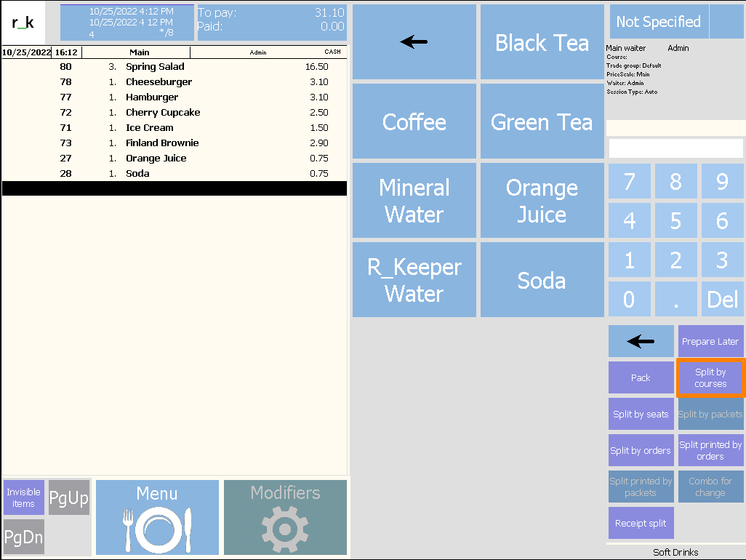Tap numpad digit 0

pyautogui.click(x=630, y=299)
